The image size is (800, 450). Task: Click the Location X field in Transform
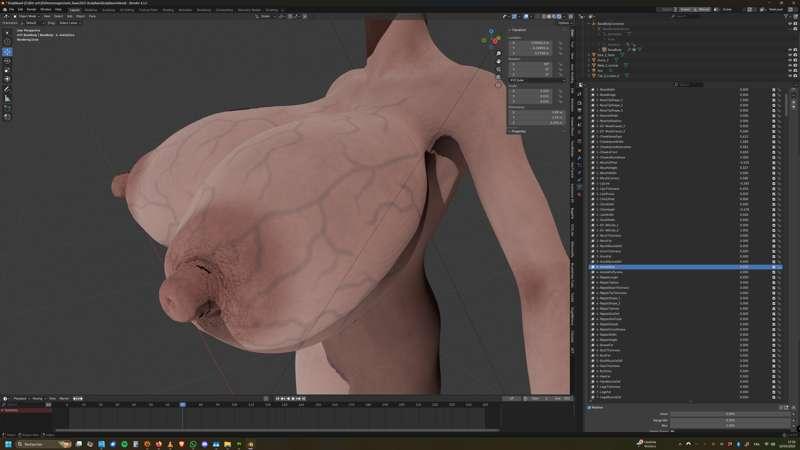pyautogui.click(x=531, y=43)
